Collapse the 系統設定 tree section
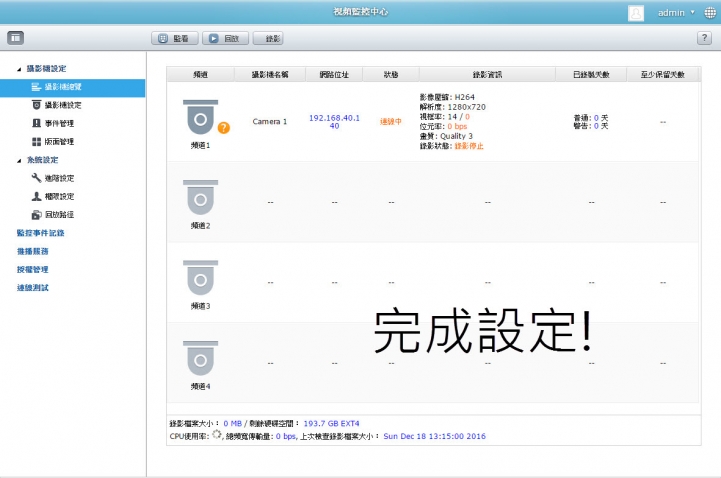This screenshot has width=721, height=478. point(18,160)
